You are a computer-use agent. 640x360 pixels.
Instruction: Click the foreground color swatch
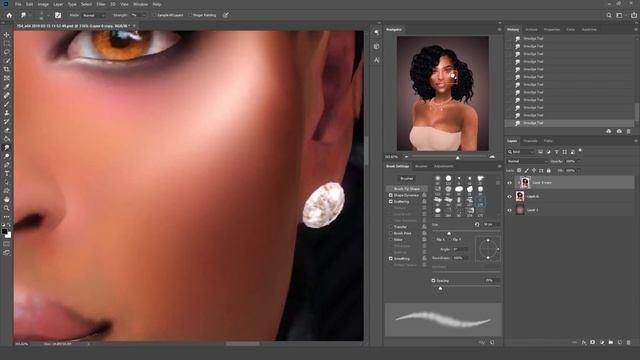4,232
